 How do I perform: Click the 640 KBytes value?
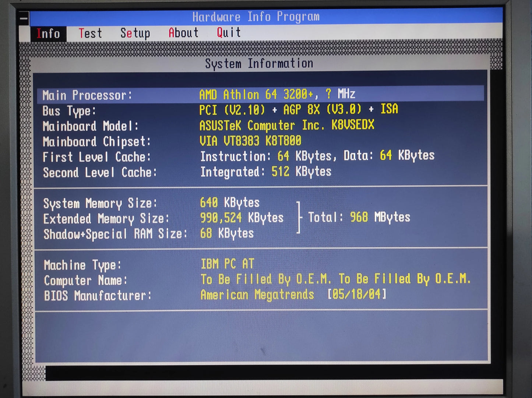click(230, 202)
